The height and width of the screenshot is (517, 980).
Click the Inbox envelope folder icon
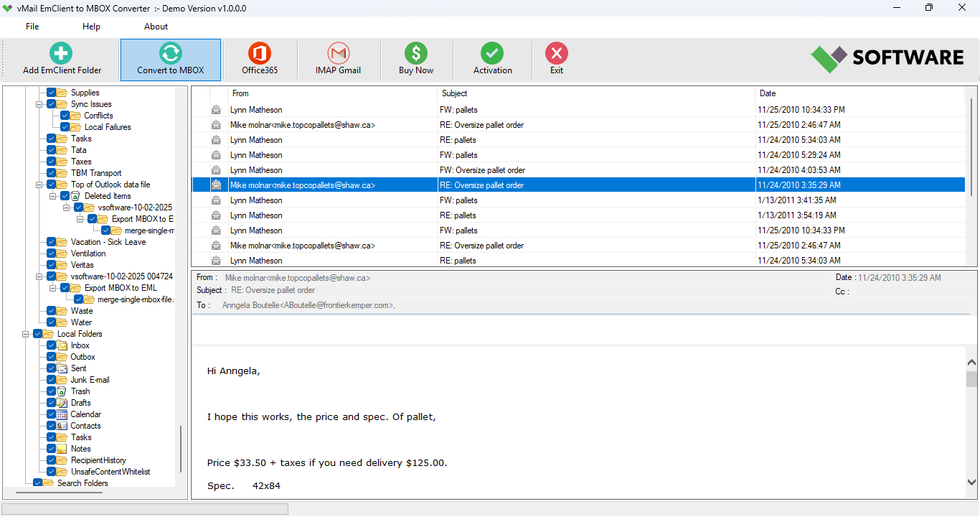(x=62, y=345)
